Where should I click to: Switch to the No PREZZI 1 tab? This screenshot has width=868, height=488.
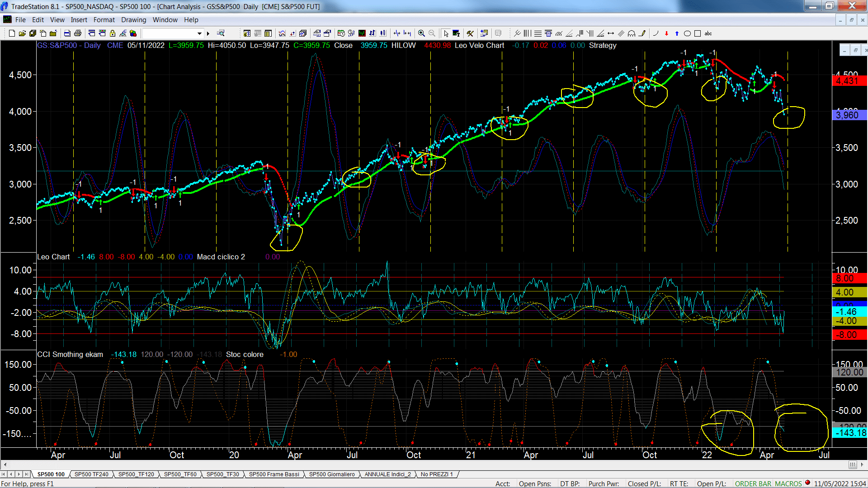pyautogui.click(x=436, y=474)
